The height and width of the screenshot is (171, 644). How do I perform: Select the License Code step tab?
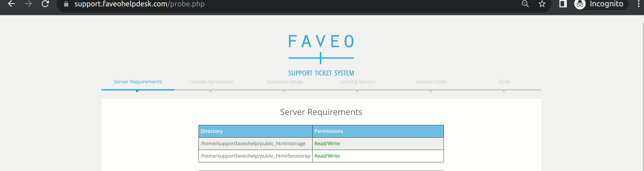tap(431, 82)
